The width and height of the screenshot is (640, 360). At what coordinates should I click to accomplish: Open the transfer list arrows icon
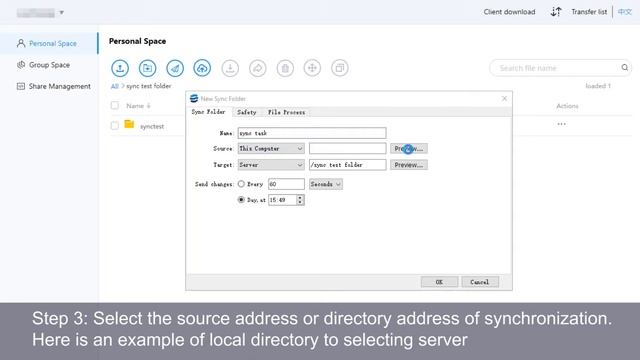point(556,12)
